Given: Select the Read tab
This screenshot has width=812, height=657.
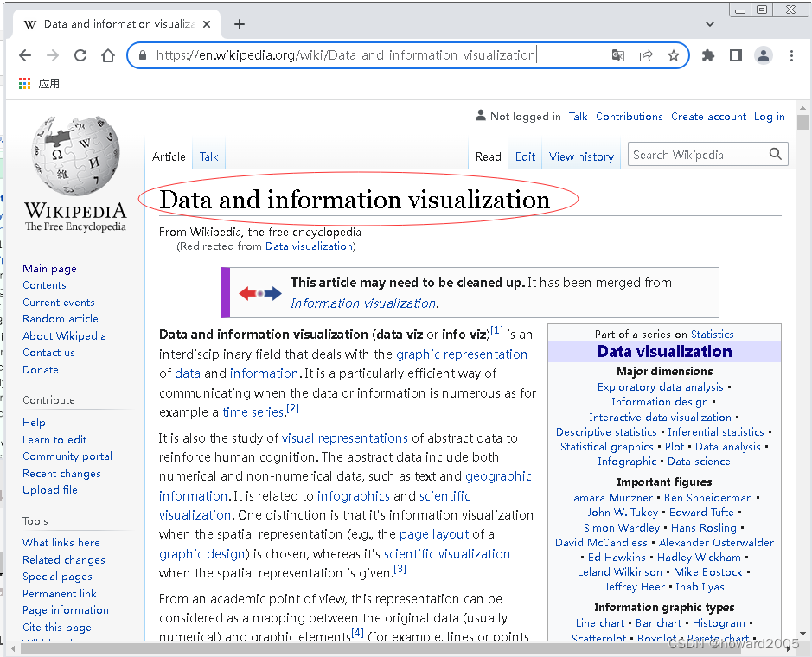Looking at the screenshot, I should 489,156.
